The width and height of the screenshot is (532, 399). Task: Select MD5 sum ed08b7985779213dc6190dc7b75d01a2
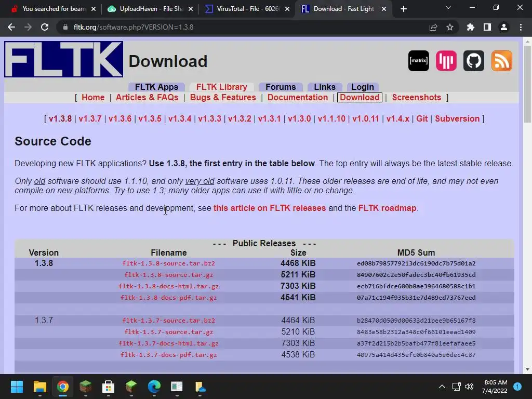point(416,263)
